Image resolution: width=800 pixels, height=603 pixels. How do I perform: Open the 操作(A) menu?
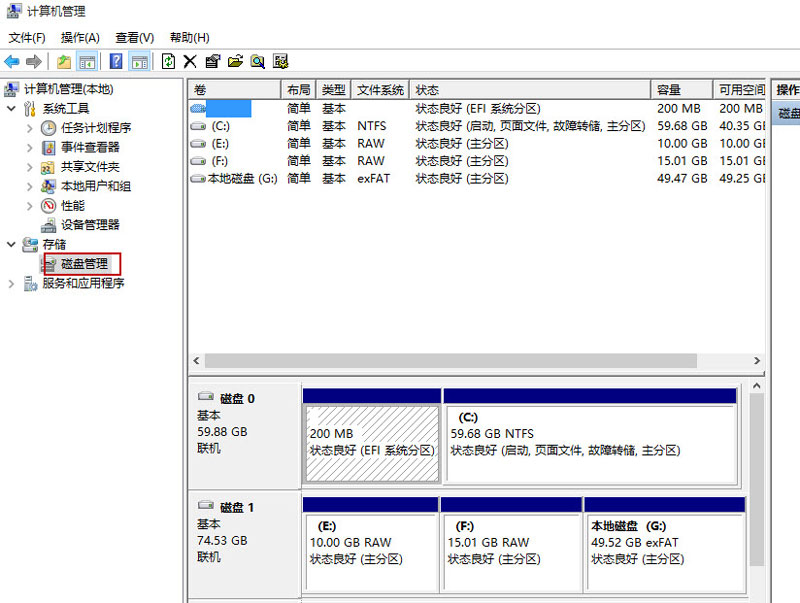click(x=80, y=38)
